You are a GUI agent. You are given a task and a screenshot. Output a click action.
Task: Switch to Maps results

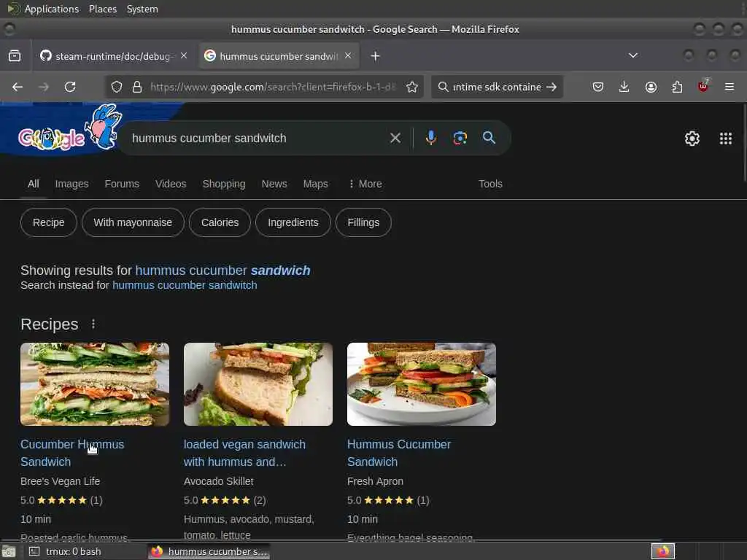coord(315,184)
